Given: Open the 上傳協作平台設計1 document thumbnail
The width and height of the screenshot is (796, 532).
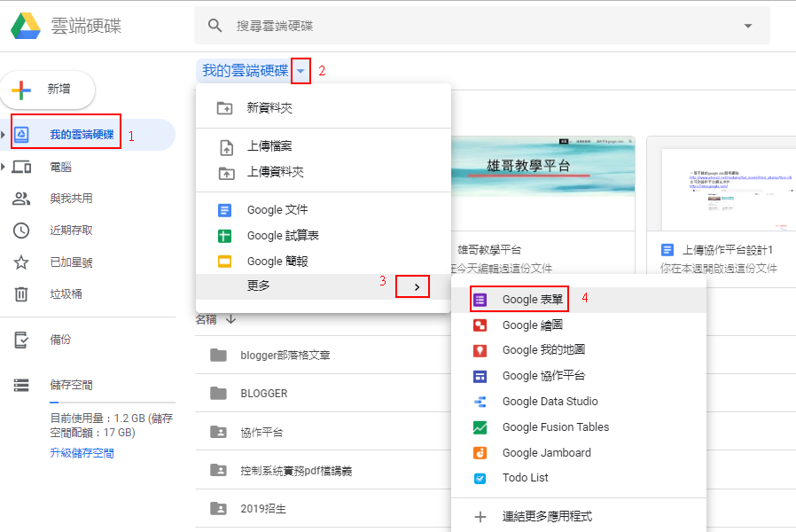Looking at the screenshot, I should tap(722, 184).
